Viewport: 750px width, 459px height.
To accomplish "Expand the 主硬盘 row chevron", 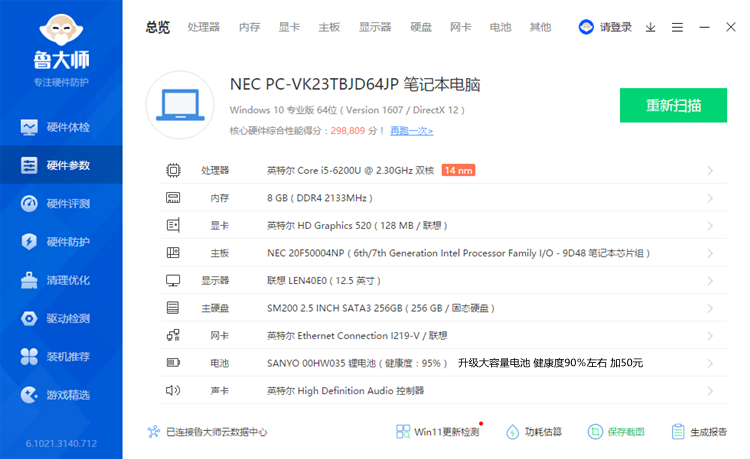I will click(710, 308).
